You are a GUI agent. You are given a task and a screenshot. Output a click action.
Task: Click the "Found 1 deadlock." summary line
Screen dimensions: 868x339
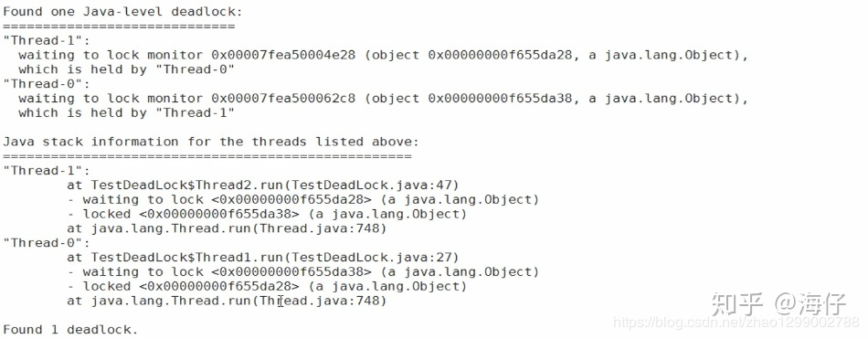coord(70,330)
